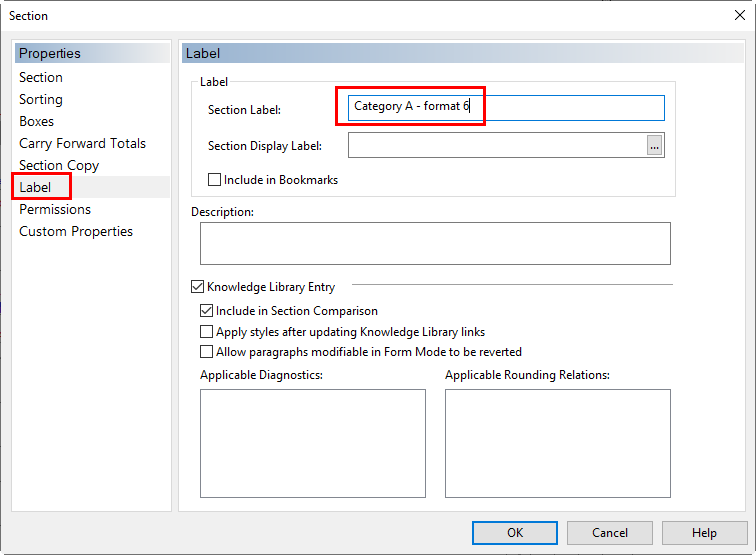
Task: Toggle Include in Section Comparison checkbox
Action: tap(206, 311)
